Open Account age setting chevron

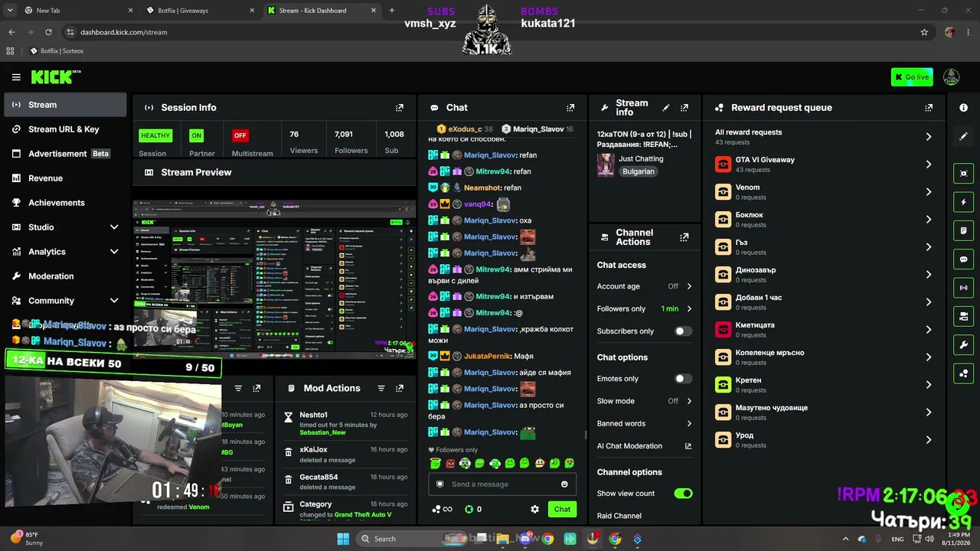pos(689,286)
